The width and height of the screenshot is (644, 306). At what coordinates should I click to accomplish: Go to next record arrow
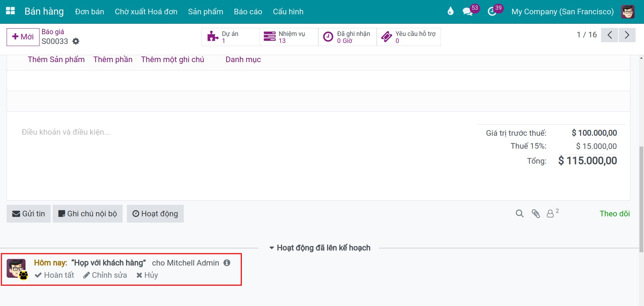pos(627,35)
